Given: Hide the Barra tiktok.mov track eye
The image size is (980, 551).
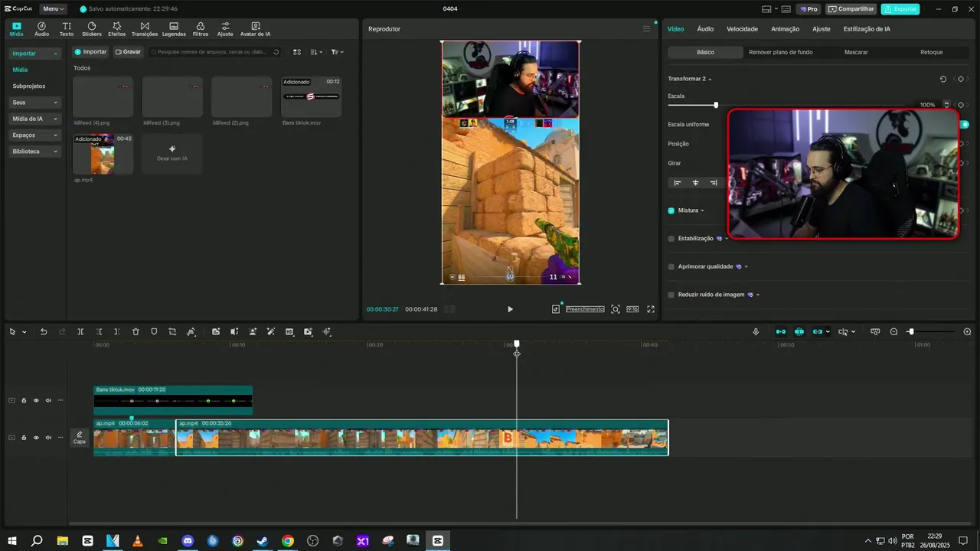Looking at the screenshot, I should click(36, 400).
